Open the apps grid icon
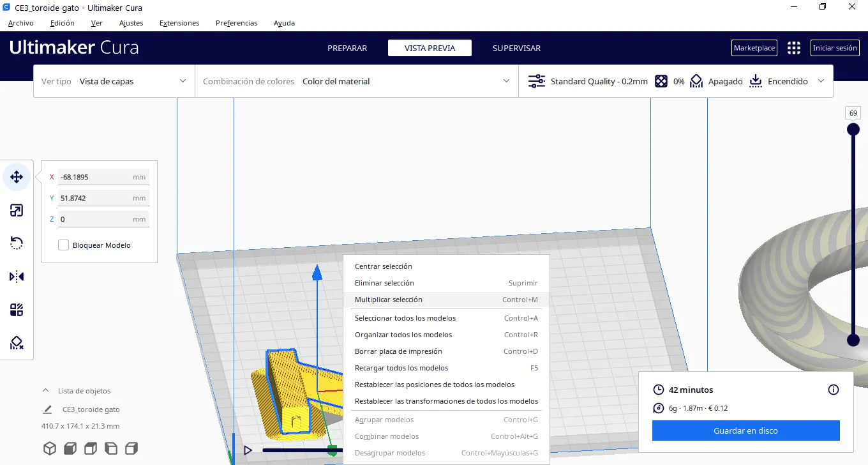This screenshot has height=465, width=868. 793,48
